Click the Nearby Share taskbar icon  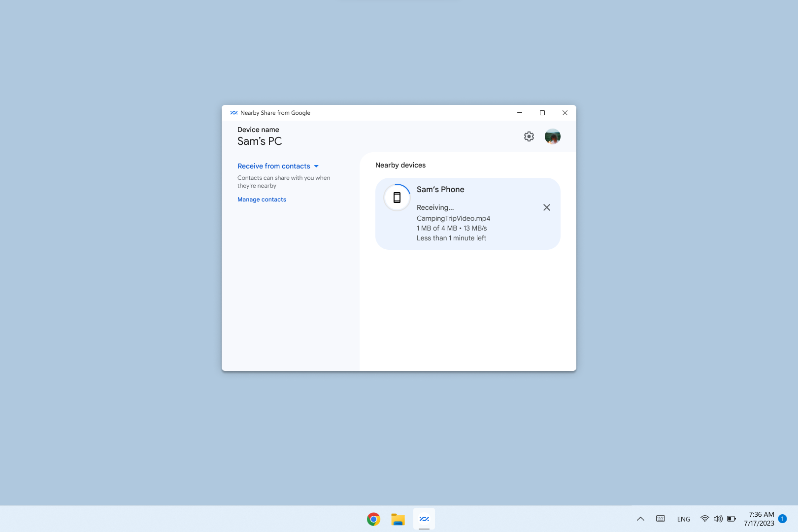click(x=424, y=519)
